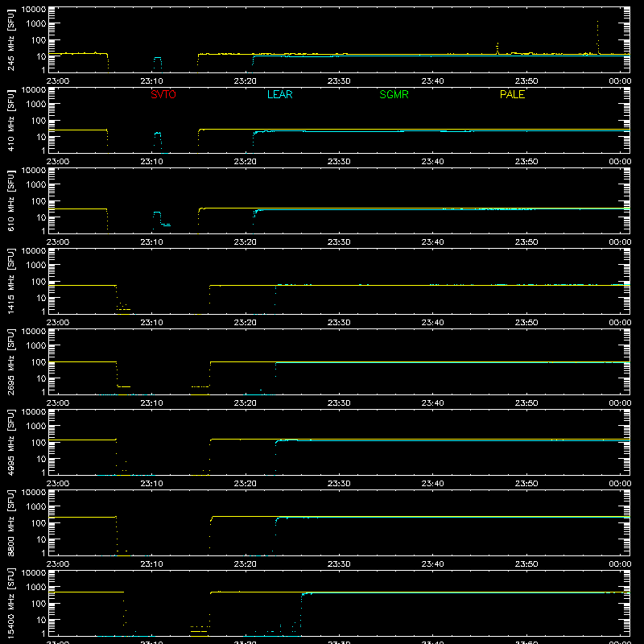Image resolution: width=644 pixels, height=644 pixels.
Task: Click the cyan LEAR bump near 23:10 in 410 MHz plot
Action: pyautogui.click(x=158, y=139)
